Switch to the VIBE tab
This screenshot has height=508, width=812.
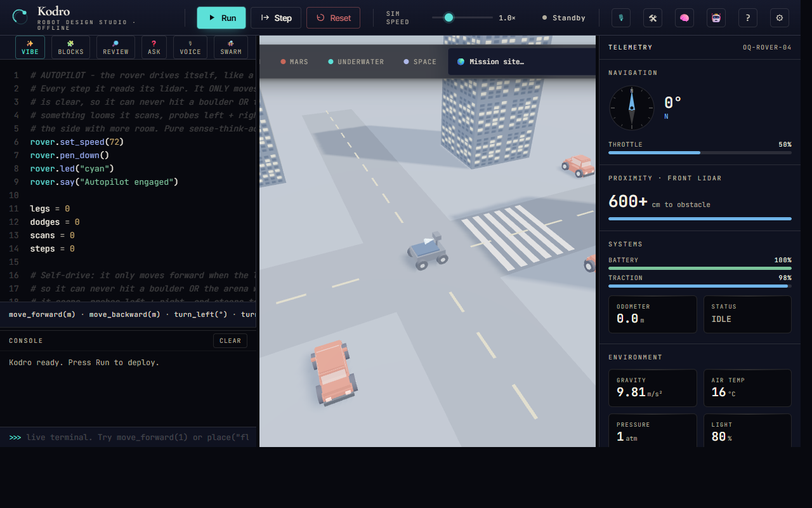tap(30, 48)
